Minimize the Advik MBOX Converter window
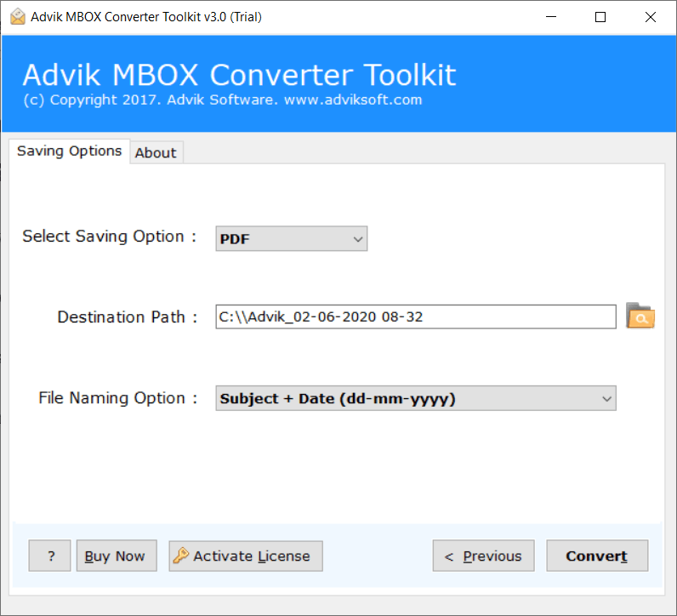This screenshot has height=616, width=677. pos(551,17)
